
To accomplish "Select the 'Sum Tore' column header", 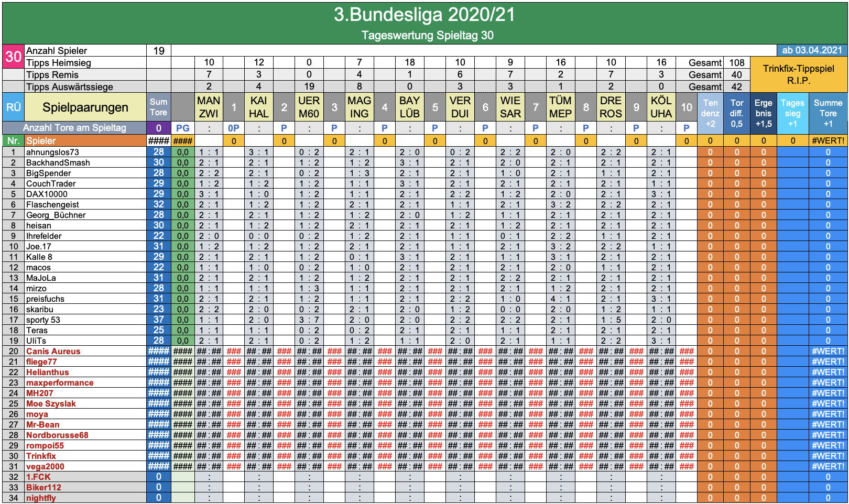I will coord(159,107).
